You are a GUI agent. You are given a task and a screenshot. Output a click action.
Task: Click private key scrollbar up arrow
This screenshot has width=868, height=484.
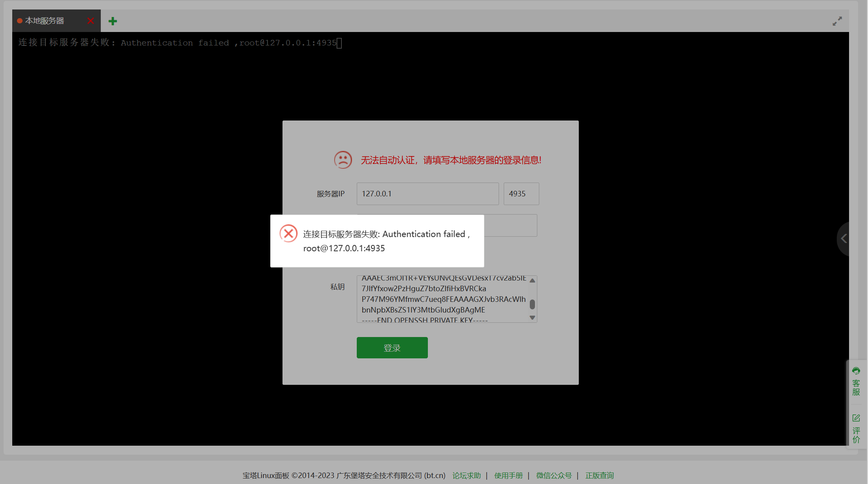coord(532,281)
